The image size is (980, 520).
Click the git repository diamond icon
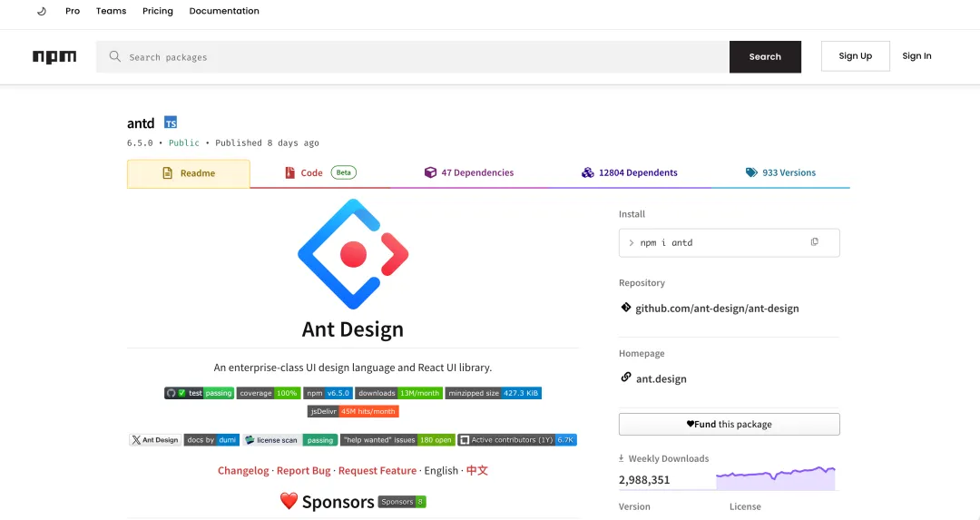(x=625, y=307)
